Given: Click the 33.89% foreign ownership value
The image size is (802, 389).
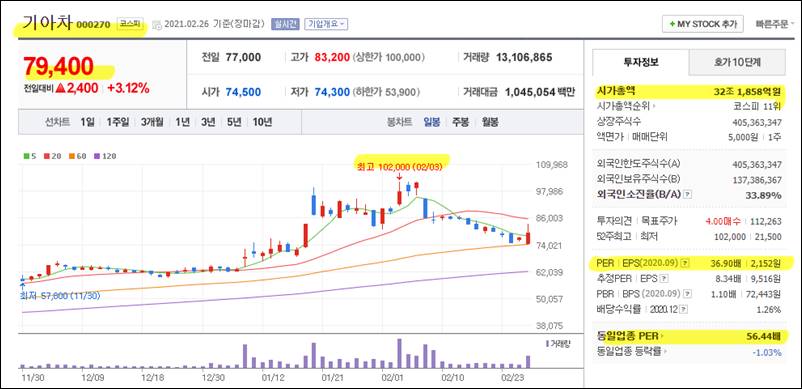Looking at the screenshot, I should coord(764,195).
